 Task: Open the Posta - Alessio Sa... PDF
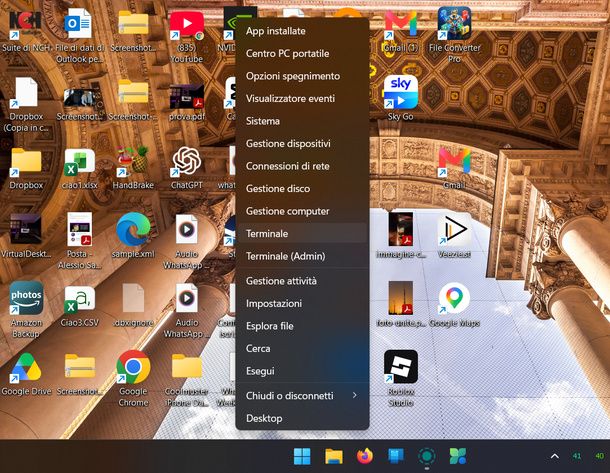(x=79, y=229)
